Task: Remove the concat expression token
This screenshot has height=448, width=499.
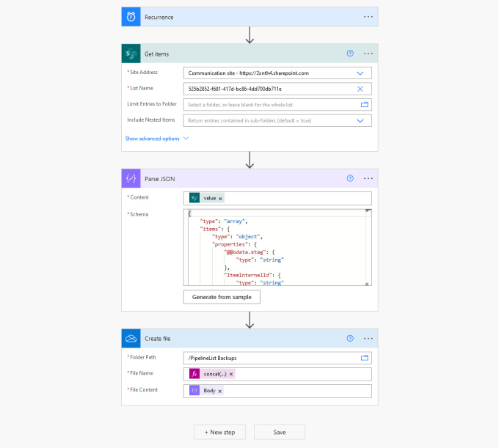Action: tap(231, 374)
